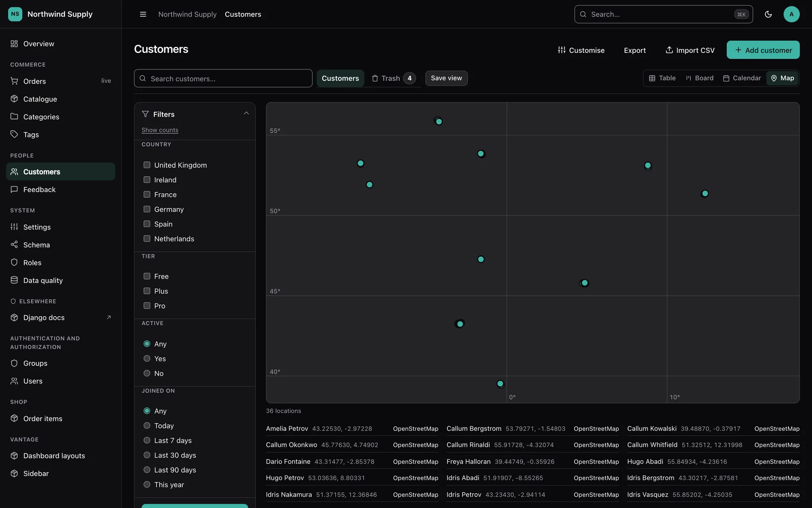Open Django docs external link arrow
The height and width of the screenshot is (508, 812).
pyautogui.click(x=109, y=317)
